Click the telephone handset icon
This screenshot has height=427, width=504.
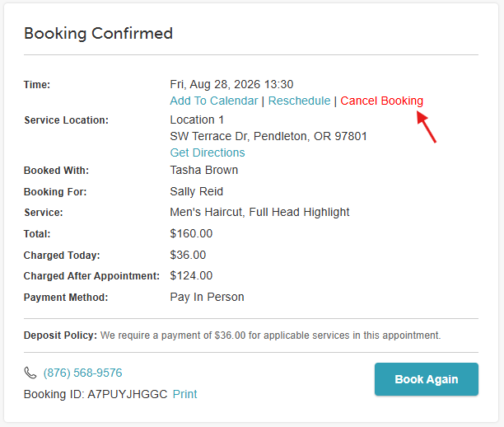pyautogui.click(x=30, y=373)
